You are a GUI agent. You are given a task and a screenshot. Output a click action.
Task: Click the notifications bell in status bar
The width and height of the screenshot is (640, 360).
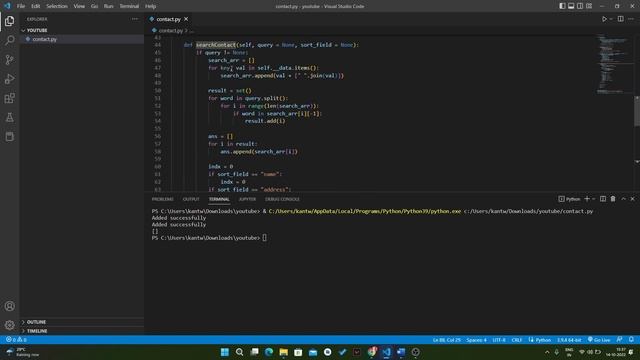click(631, 340)
